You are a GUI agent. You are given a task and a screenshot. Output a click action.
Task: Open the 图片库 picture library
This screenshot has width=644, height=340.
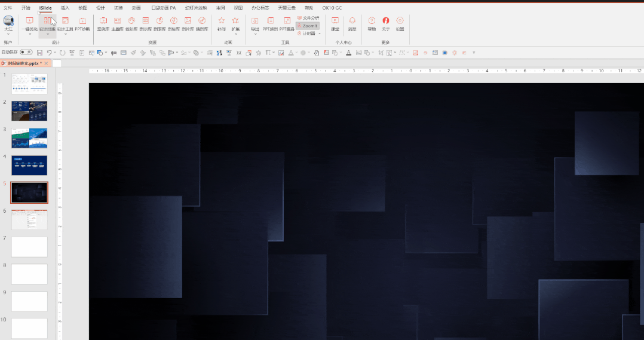[x=188, y=23]
